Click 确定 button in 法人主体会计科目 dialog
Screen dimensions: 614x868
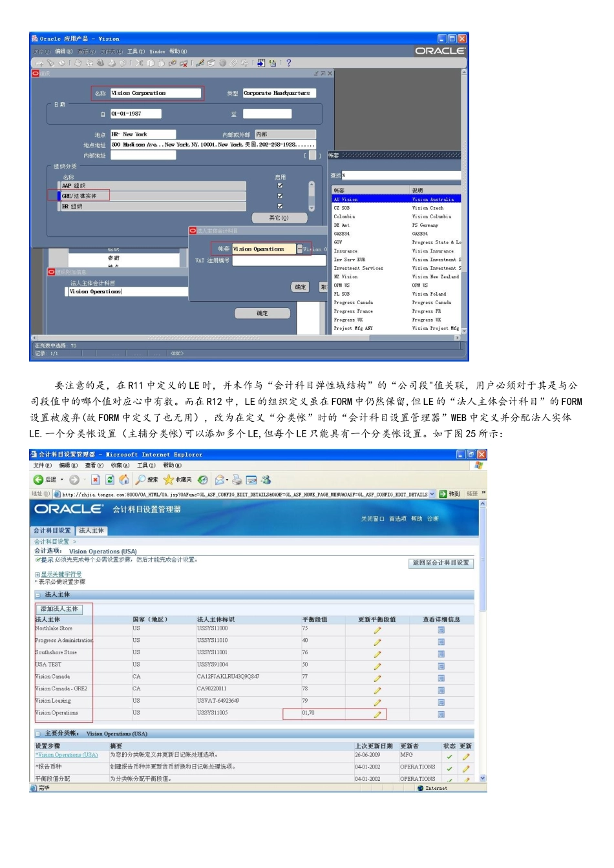301,287
